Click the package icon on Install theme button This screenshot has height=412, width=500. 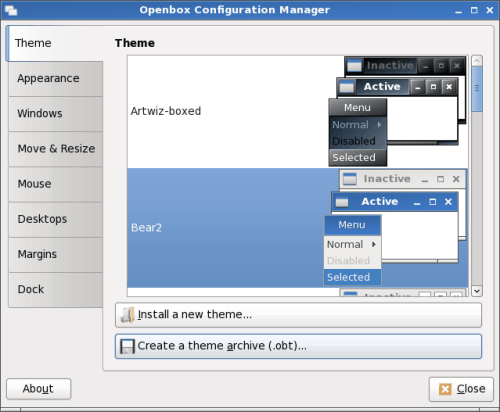coord(127,315)
